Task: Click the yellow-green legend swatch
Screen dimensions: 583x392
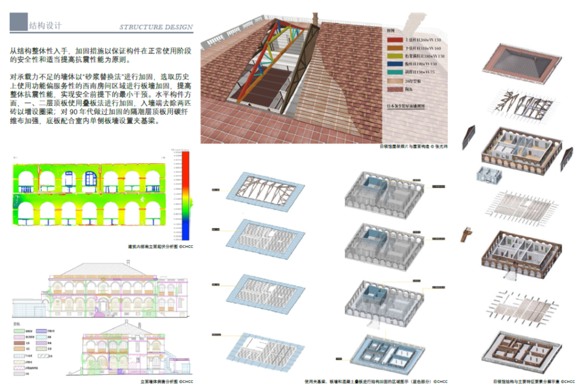Action: (395, 56)
